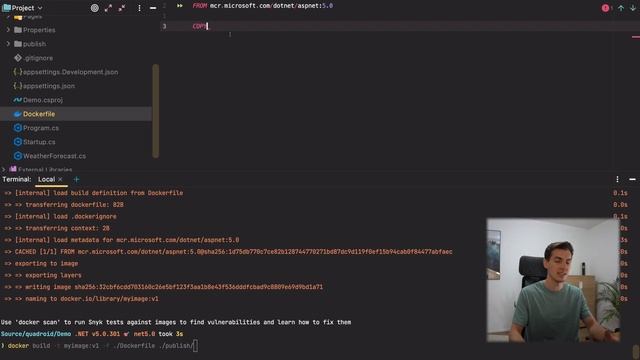This screenshot has width=640, height=360.
Task: Click the git icon beside .gitignore
Action: click(x=18, y=58)
